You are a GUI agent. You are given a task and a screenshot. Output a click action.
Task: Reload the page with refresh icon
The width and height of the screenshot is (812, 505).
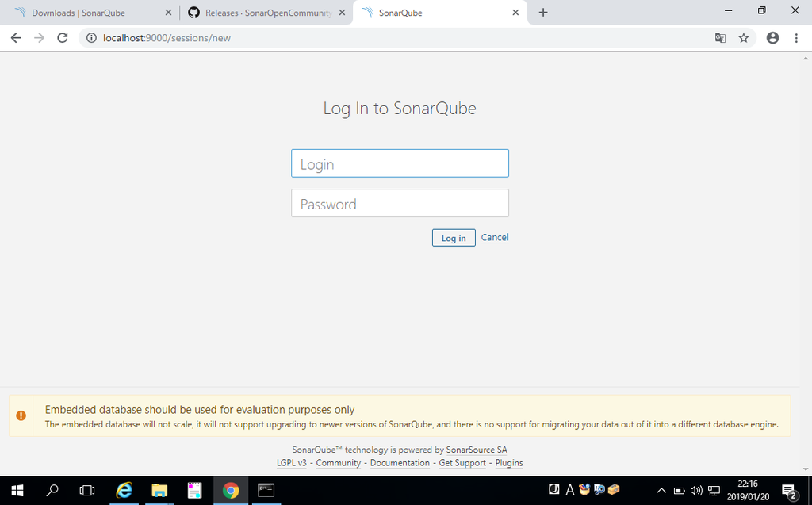(62, 38)
